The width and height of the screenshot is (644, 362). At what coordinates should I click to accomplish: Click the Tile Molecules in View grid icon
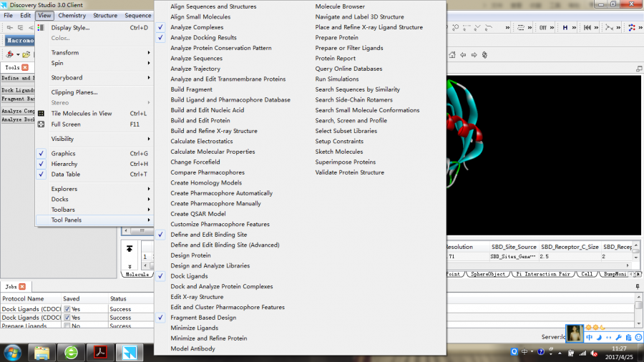pyautogui.click(x=41, y=113)
